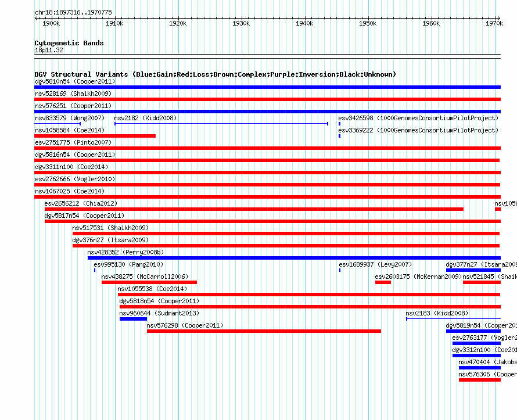Select the dgv5817n54 (Cooper2011) variant label
Screen dimensions: 517x420
click(x=84, y=216)
